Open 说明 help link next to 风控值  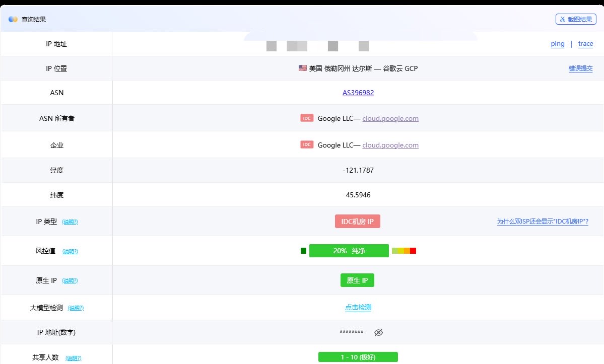pyautogui.click(x=70, y=252)
